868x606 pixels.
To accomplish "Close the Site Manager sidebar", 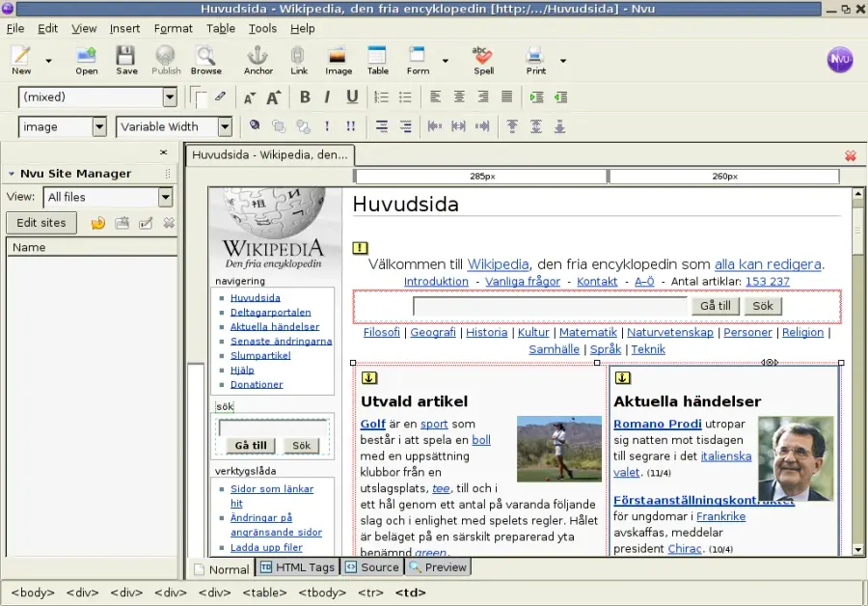I will [x=163, y=151].
